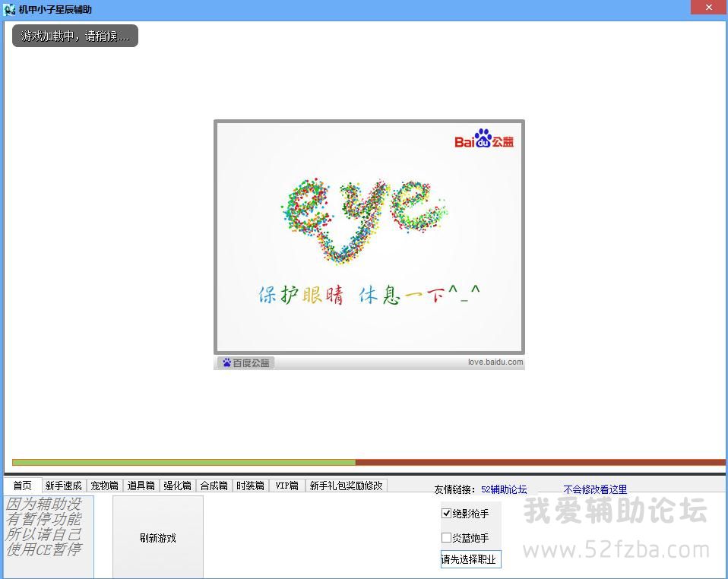The height and width of the screenshot is (579, 728).
Task: Open the love.baidu.com link
Action: (x=495, y=362)
